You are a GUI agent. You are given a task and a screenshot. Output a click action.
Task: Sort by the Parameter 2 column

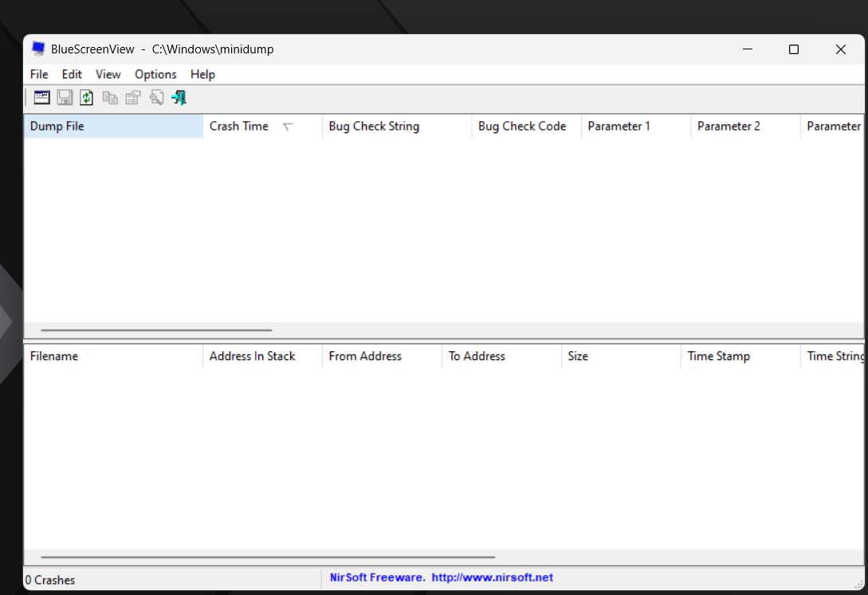click(745, 126)
